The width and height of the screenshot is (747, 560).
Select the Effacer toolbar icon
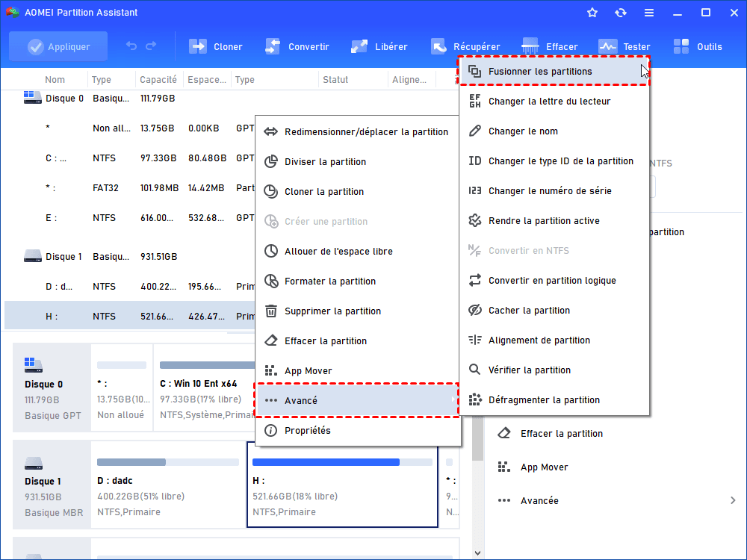coord(531,46)
